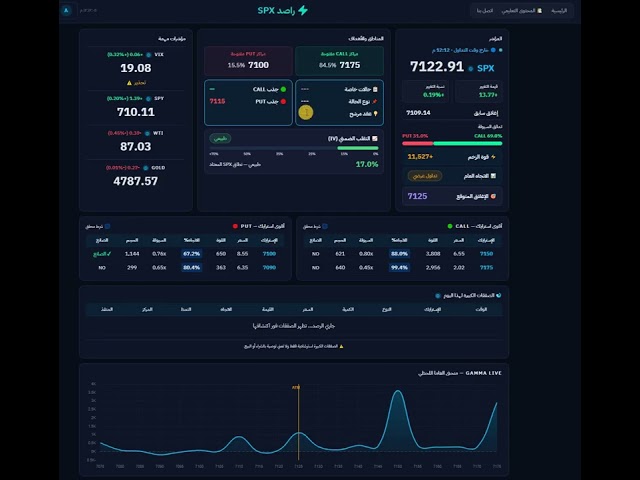Click the PUT attraction level 7115
The width and height of the screenshot is (640, 480).
click(x=217, y=101)
